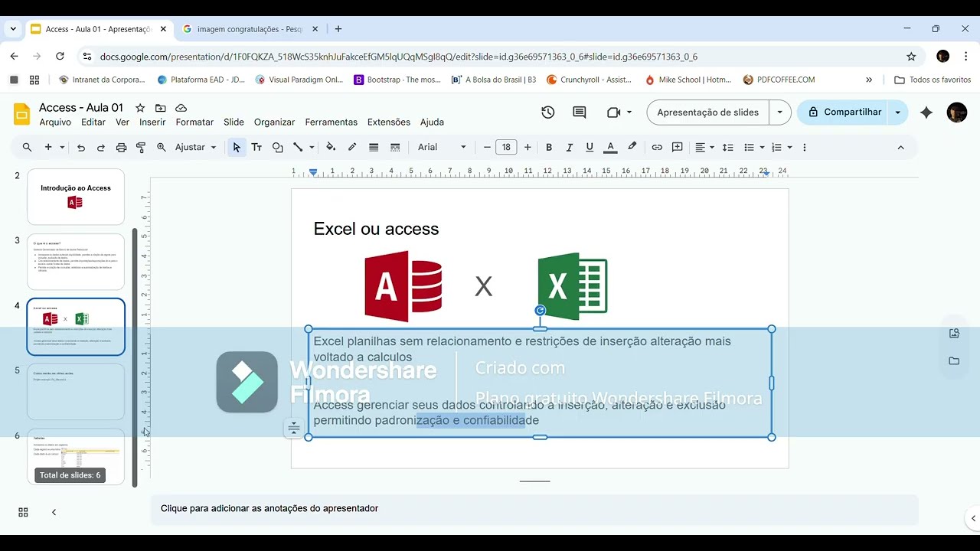980x551 pixels.
Task: Start Apresentação de slides
Action: pos(708,112)
